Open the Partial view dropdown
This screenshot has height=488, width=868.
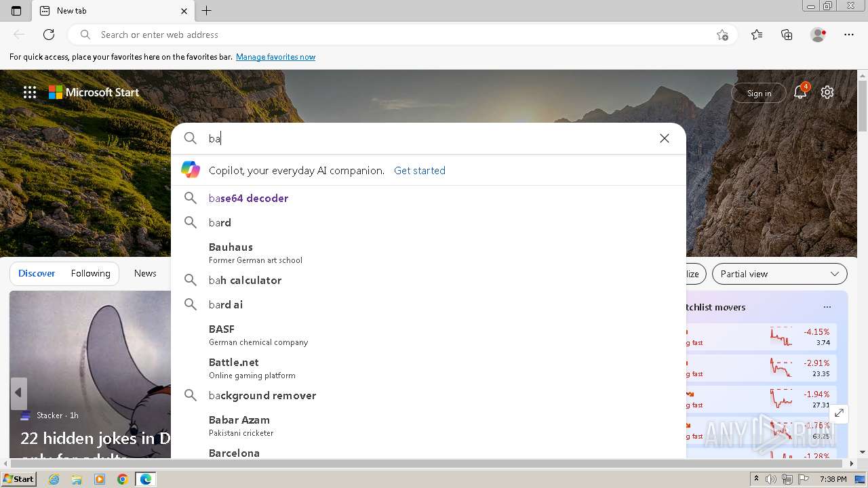click(780, 274)
